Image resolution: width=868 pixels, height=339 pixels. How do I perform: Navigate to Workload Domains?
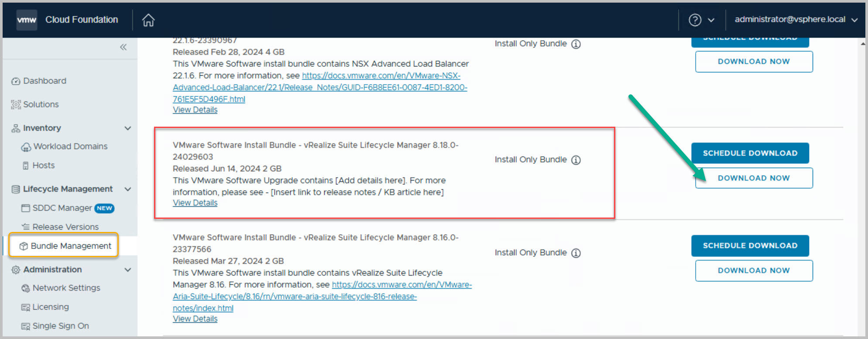tap(70, 146)
